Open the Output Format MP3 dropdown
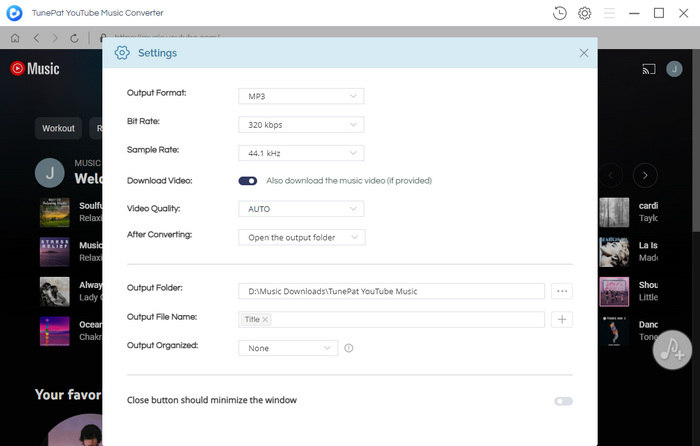The height and width of the screenshot is (446, 700). pos(301,96)
